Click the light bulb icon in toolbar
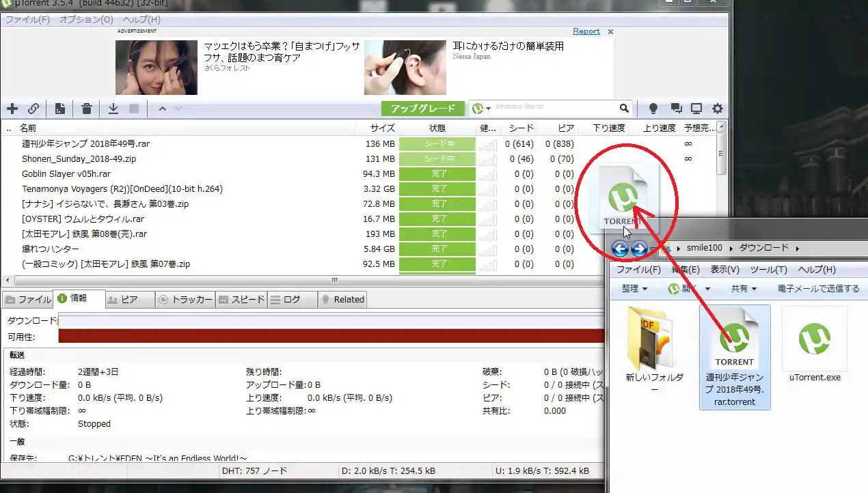Viewport: 868px width, 493px height. click(x=653, y=109)
